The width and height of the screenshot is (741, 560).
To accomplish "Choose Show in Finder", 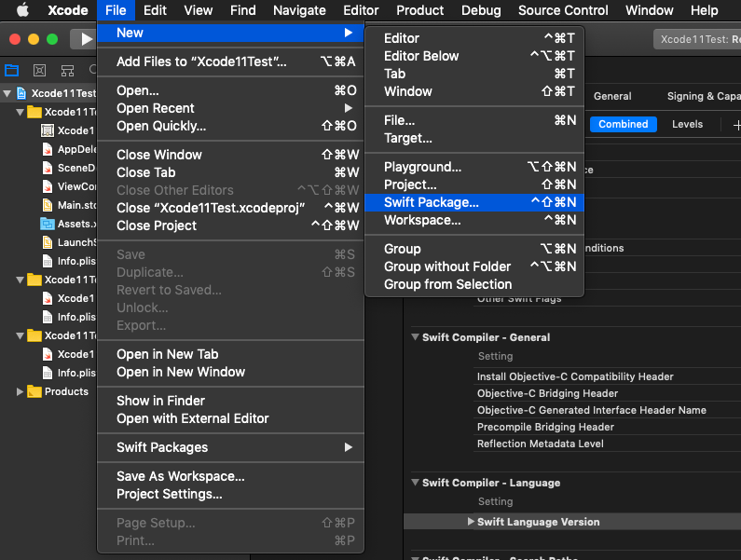I will point(230,401).
